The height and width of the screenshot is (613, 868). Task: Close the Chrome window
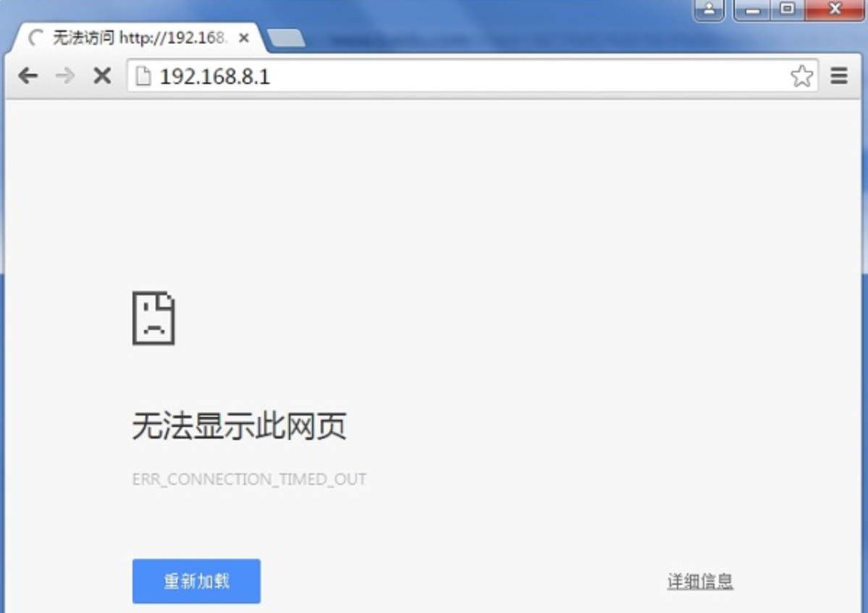835,9
